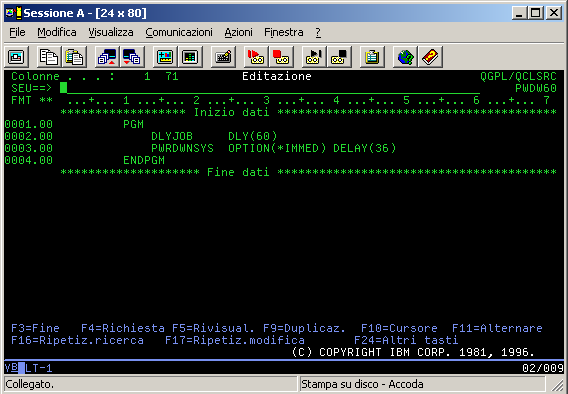This screenshot has height=394, width=568.
Task: Open the color mapping toolbar icon
Action: (190, 57)
